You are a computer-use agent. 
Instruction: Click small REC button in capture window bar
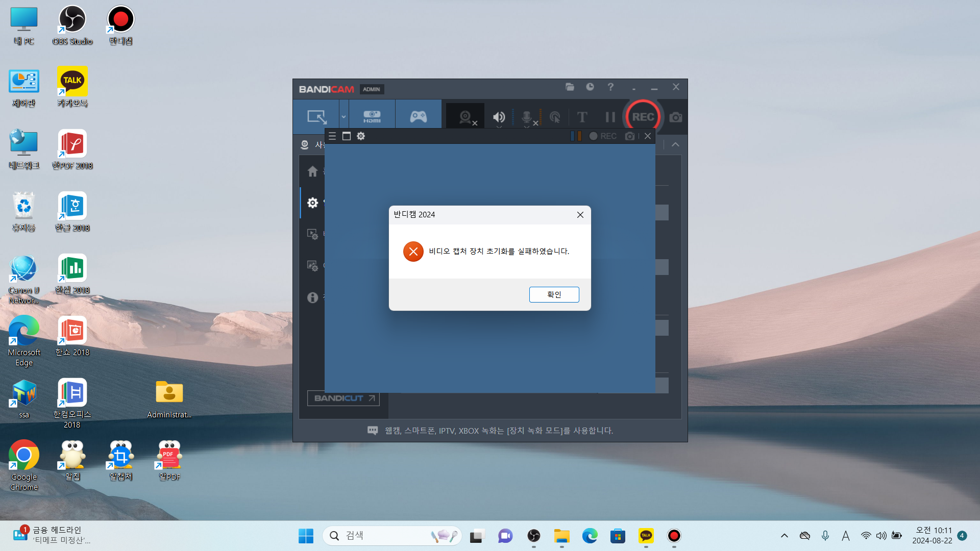coord(603,136)
